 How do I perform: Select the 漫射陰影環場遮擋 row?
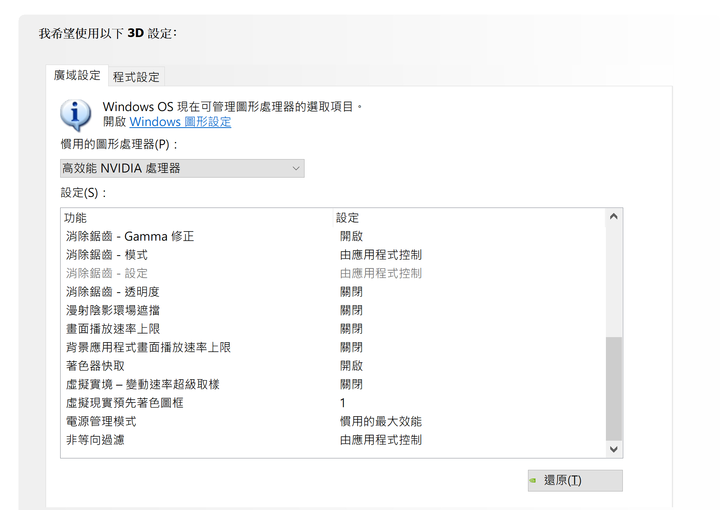point(333,310)
